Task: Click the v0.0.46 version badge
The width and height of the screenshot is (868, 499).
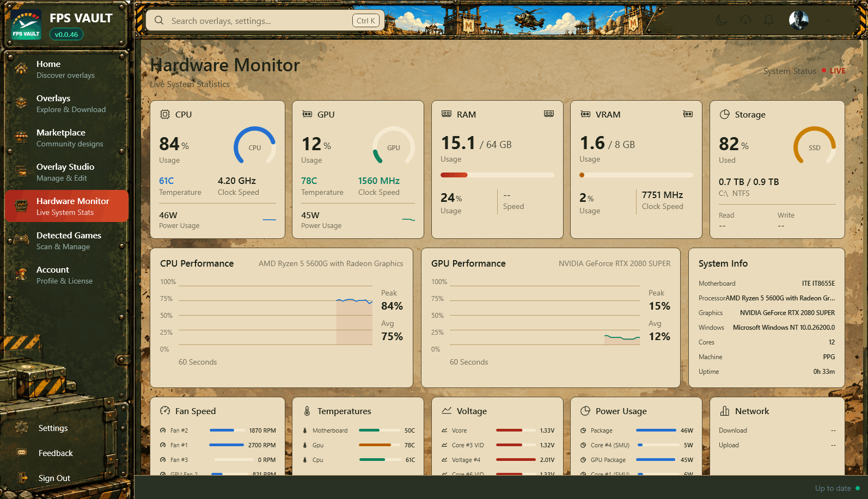Action: pyautogui.click(x=66, y=34)
